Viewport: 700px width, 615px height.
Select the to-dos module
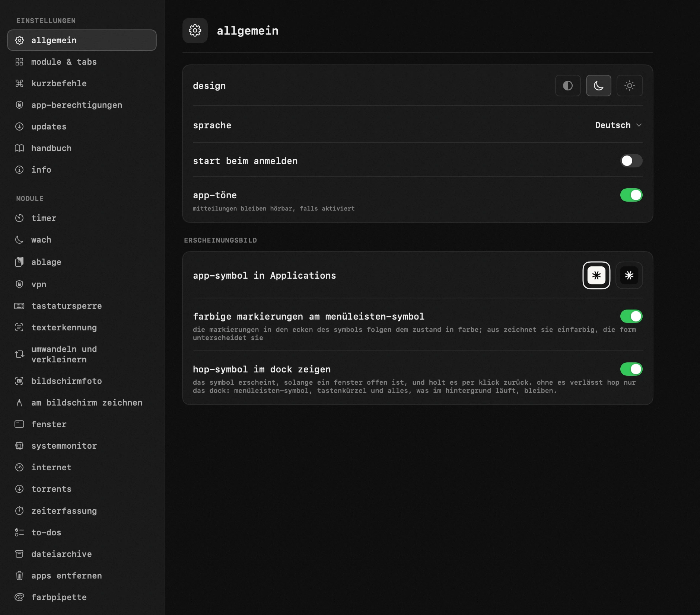(82, 532)
